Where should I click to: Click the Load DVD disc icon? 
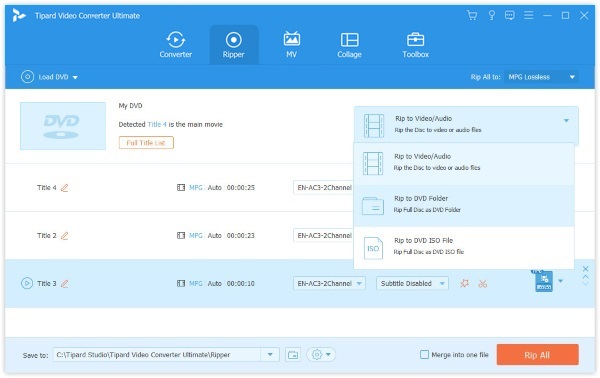click(27, 77)
